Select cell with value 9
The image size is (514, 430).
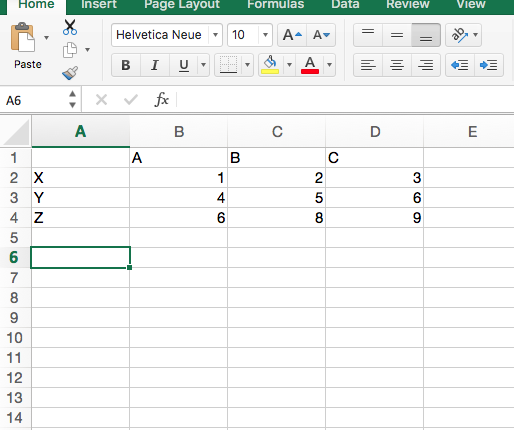[375, 217]
